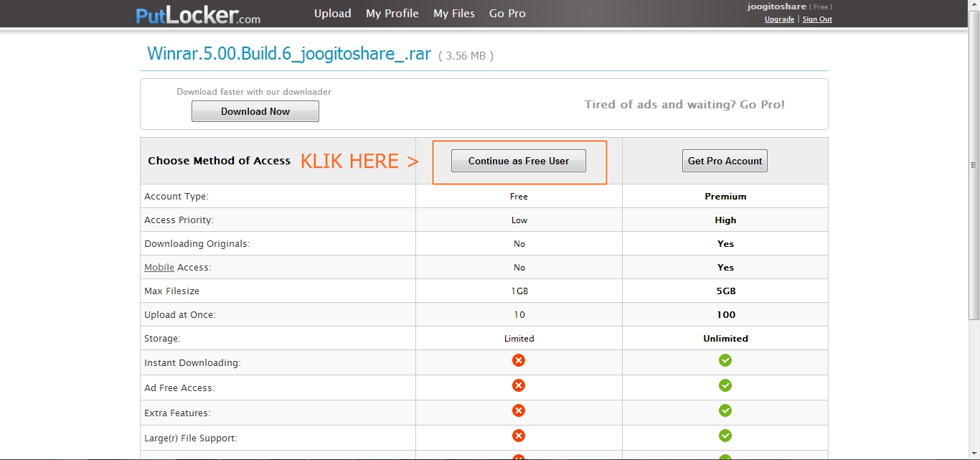This screenshot has width=980, height=460.
Task: Select Go Pro in the top navigation
Action: (x=507, y=14)
